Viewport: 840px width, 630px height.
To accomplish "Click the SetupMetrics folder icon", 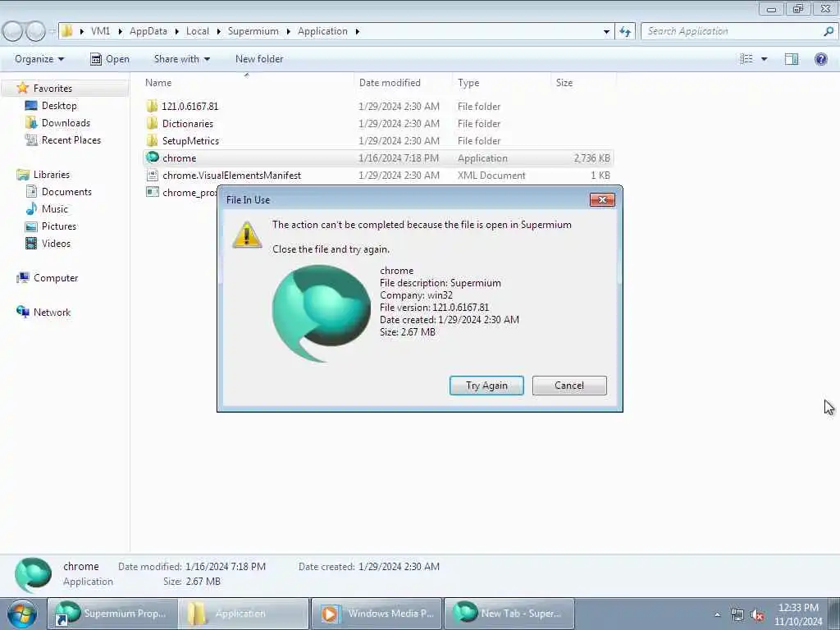I will [x=152, y=141].
